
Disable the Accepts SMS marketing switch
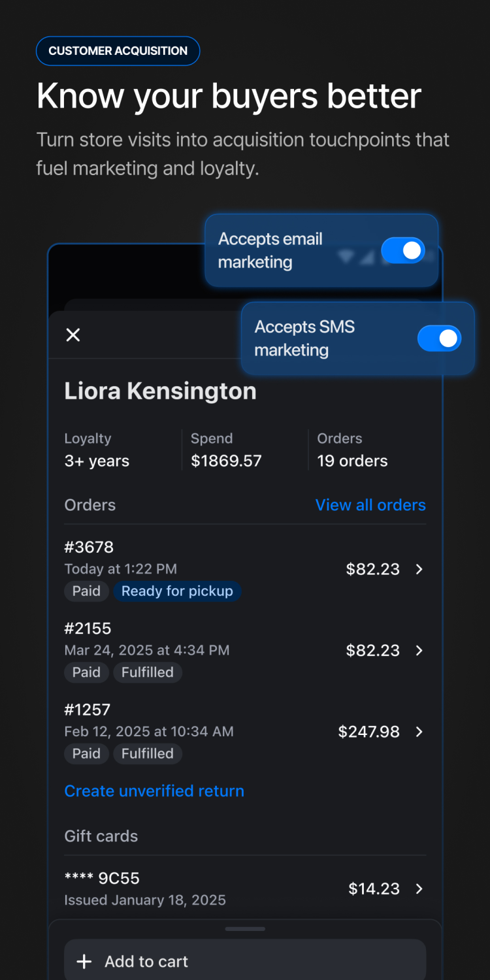439,338
